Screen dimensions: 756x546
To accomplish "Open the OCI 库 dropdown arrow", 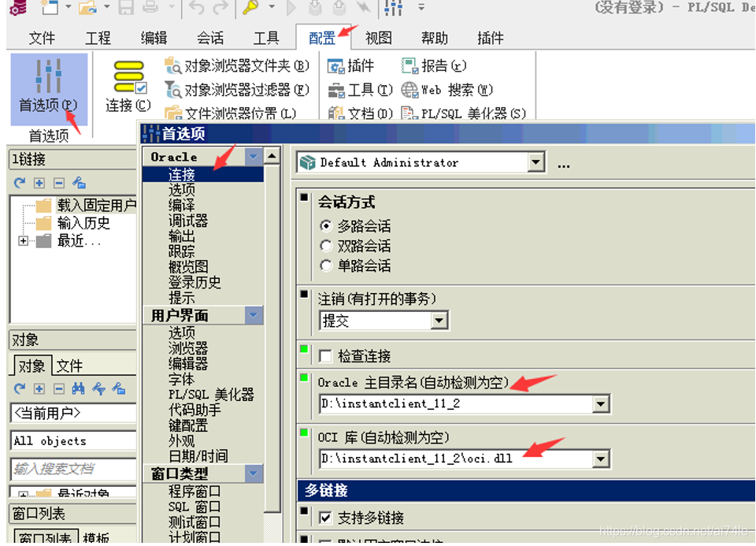I will click(601, 459).
